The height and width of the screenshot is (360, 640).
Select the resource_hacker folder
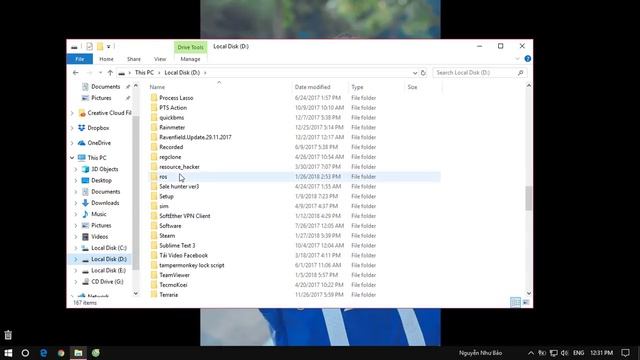click(179, 167)
